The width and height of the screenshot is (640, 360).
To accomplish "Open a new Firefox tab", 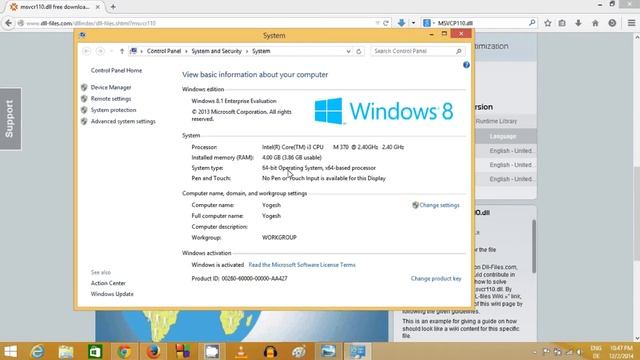I will 113,7.
